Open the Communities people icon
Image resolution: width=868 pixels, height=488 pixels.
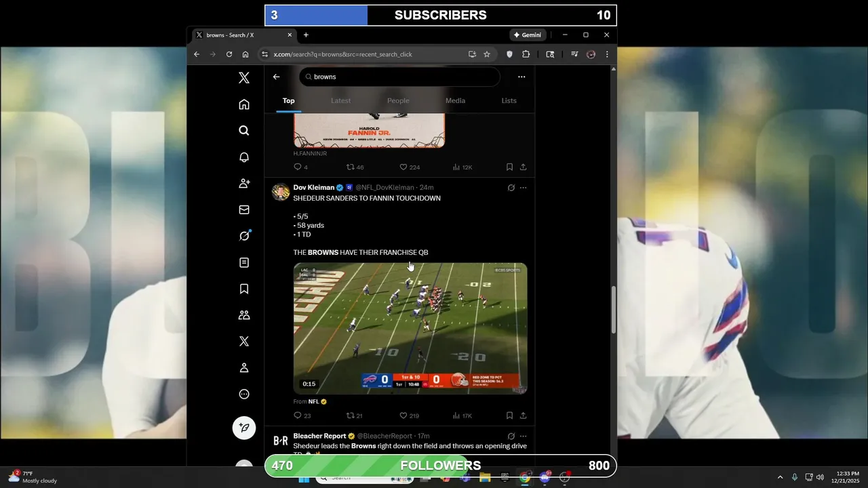[x=244, y=315]
